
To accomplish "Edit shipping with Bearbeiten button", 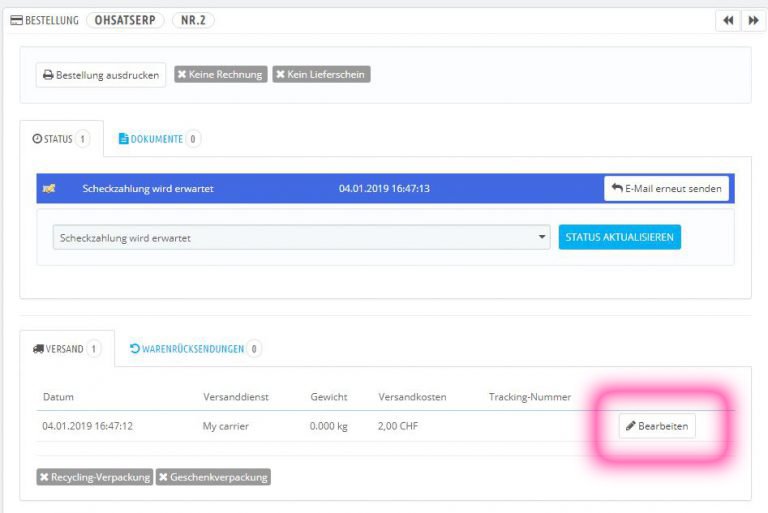I will coord(657,426).
